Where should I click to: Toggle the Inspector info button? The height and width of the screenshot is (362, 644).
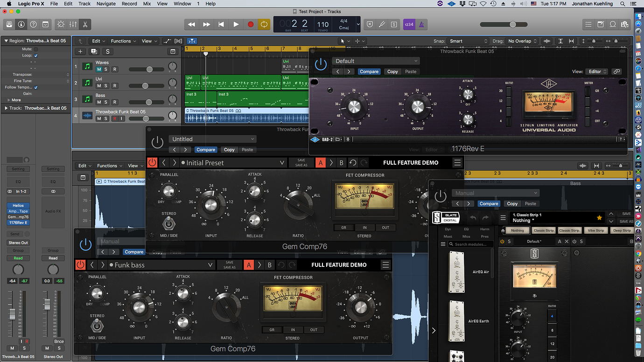pyautogui.click(x=21, y=24)
